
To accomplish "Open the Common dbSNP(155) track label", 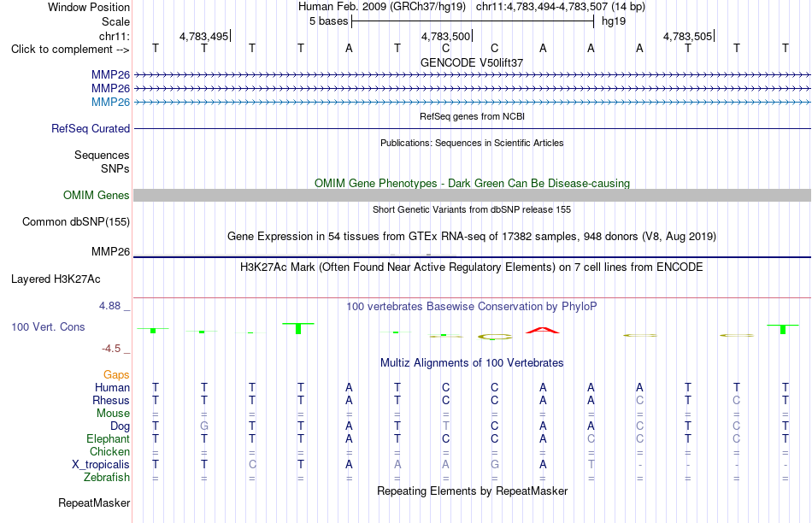I will (x=76, y=221).
